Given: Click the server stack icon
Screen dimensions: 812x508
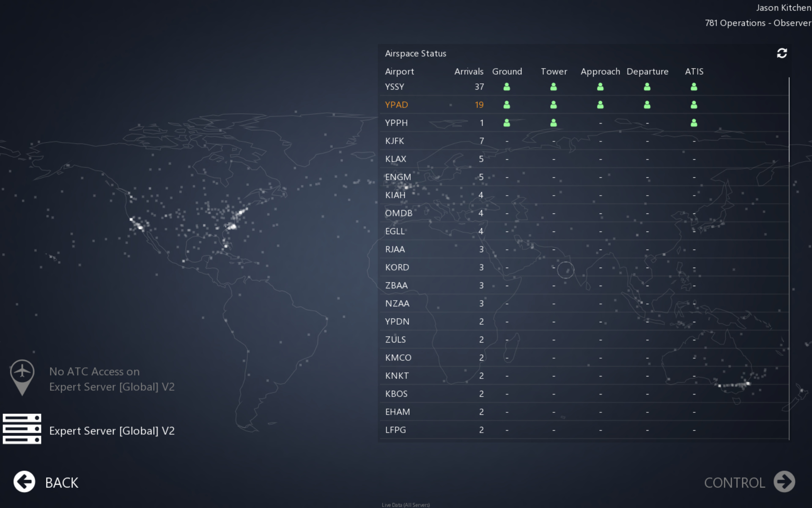Looking at the screenshot, I should [x=22, y=429].
